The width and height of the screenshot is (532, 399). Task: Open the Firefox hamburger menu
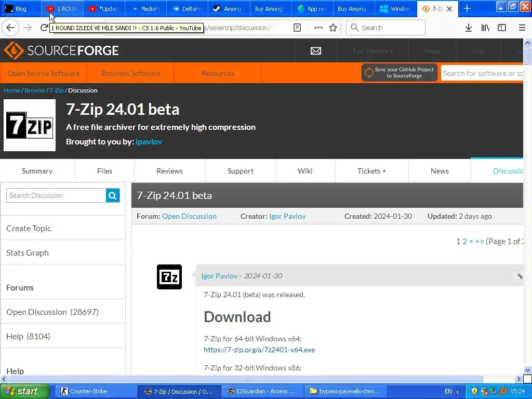[x=522, y=28]
